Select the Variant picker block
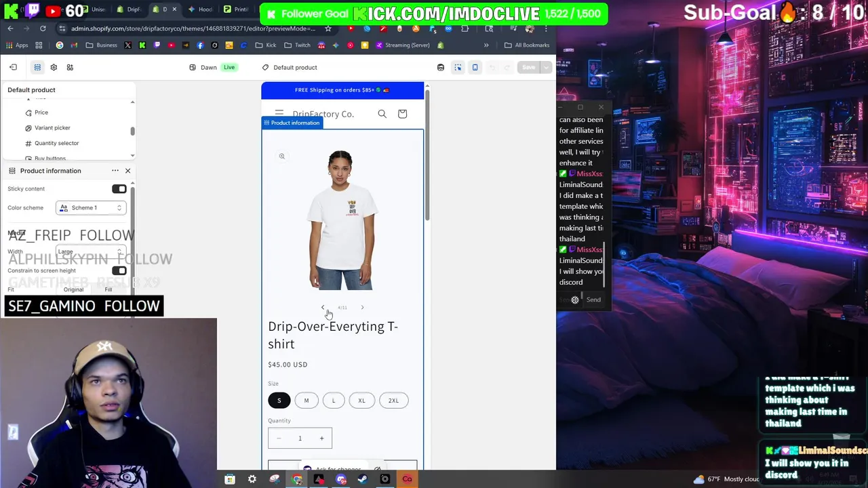This screenshot has height=488, width=868. click(x=52, y=128)
